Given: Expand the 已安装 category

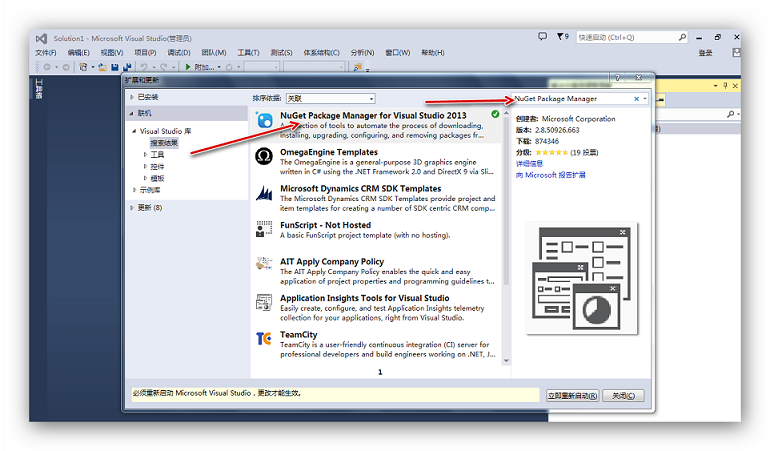Looking at the screenshot, I should point(132,97).
